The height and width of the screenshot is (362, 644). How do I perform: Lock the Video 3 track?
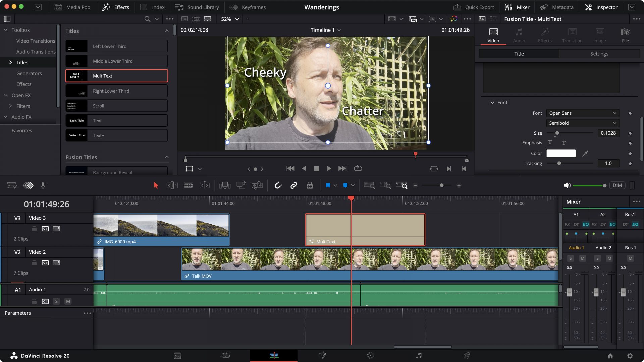[x=34, y=229]
